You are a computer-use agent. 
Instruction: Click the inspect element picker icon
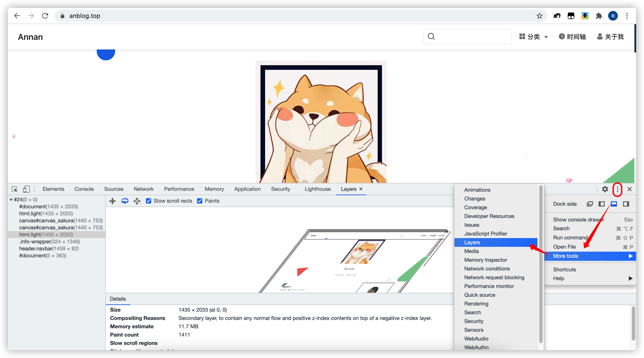15,189
